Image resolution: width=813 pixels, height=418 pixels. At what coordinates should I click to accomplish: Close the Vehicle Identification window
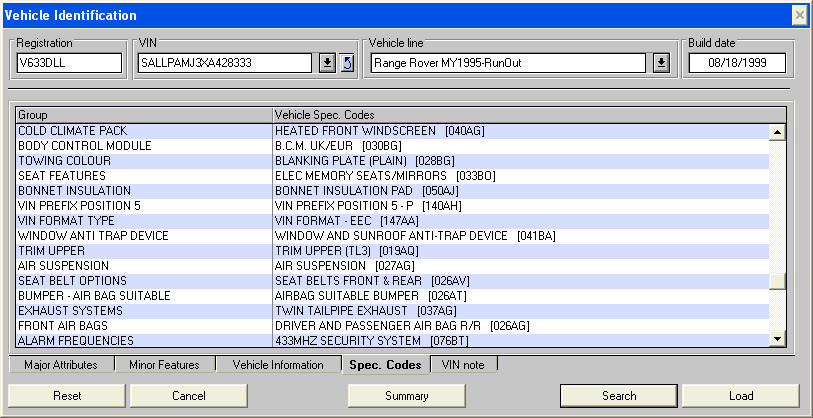click(x=800, y=16)
